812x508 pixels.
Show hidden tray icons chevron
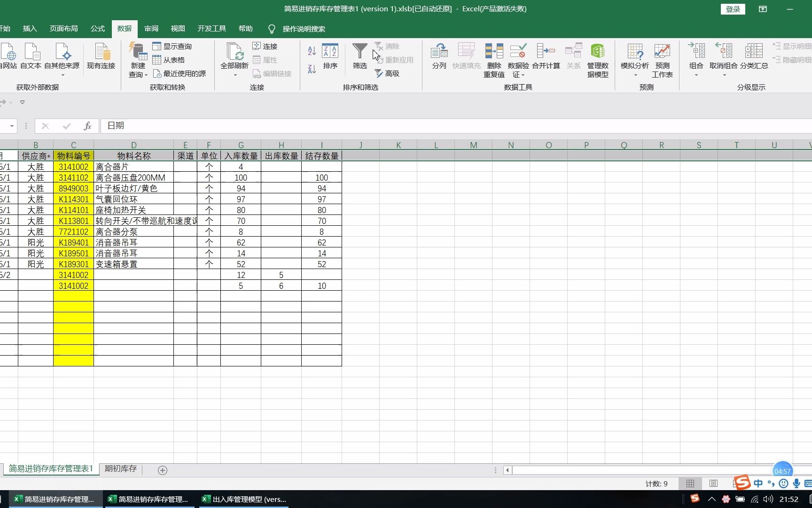tap(712, 499)
